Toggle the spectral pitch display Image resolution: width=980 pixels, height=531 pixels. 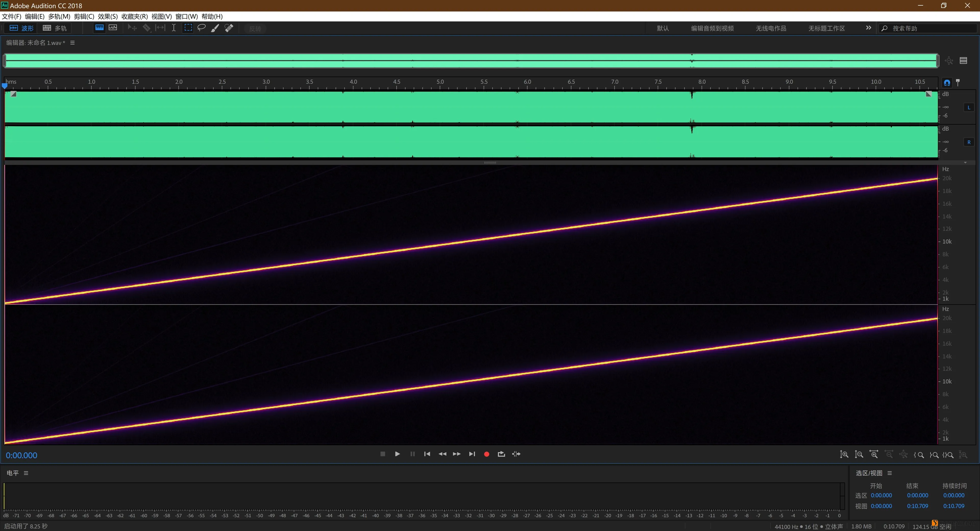(x=113, y=28)
